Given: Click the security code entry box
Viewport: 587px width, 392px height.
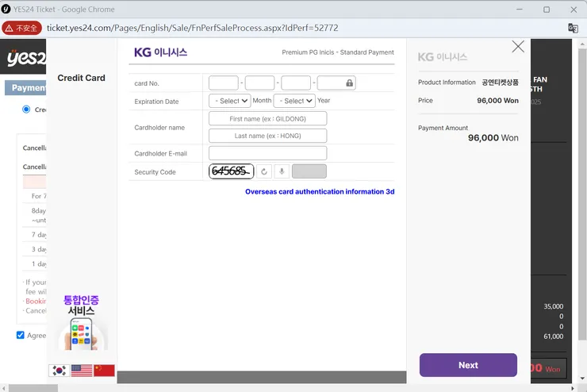Looking at the screenshot, I should tap(309, 171).
